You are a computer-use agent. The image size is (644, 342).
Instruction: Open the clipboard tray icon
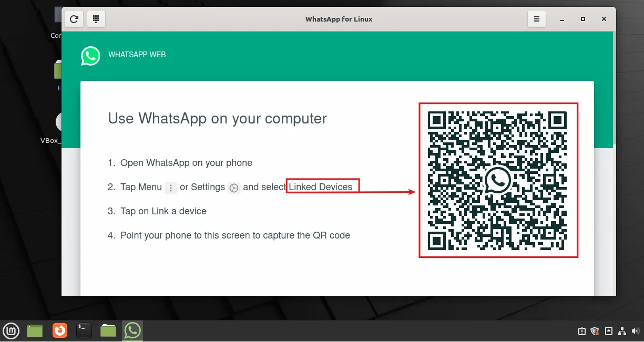[582, 331]
